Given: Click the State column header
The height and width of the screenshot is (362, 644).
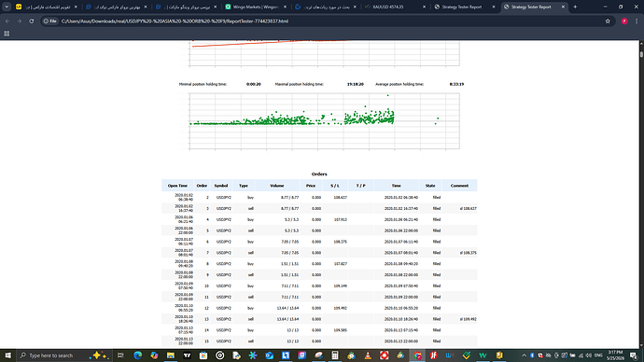Looking at the screenshot, I should (430, 186).
